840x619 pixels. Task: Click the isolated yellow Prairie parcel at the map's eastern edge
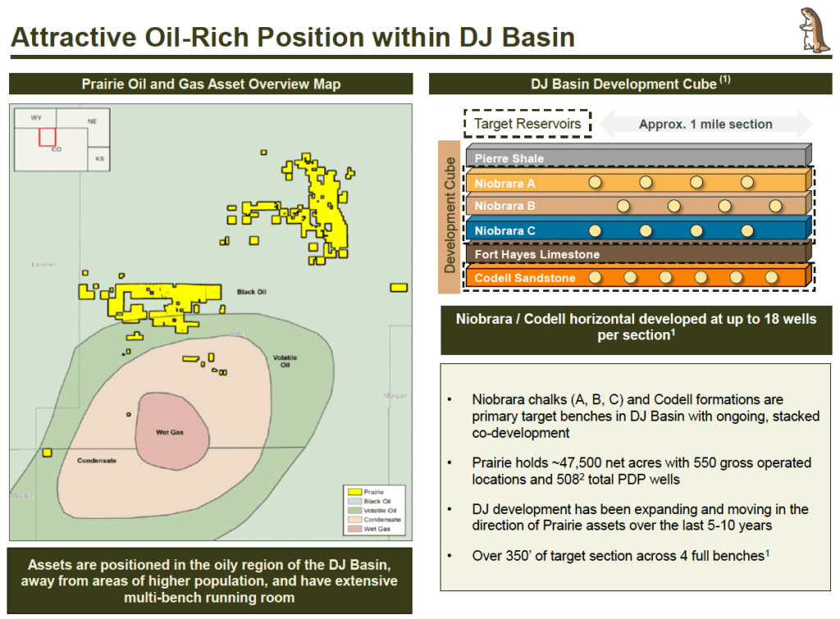coord(399,288)
